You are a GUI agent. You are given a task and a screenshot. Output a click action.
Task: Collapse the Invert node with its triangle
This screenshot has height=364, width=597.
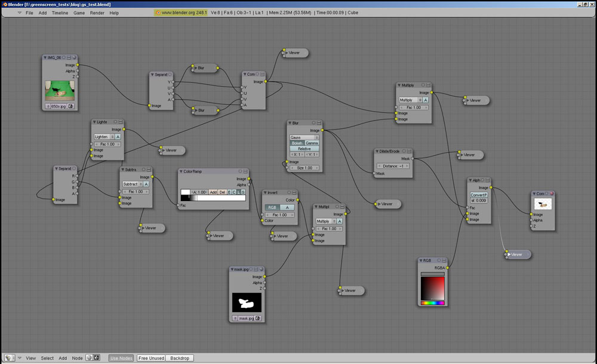[265, 193]
